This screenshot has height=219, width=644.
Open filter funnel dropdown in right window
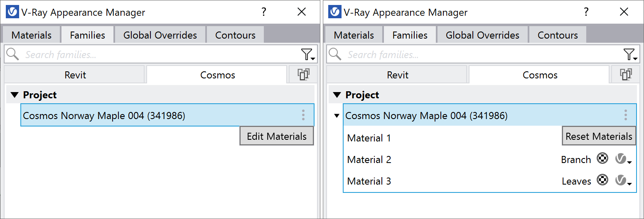[x=629, y=54]
